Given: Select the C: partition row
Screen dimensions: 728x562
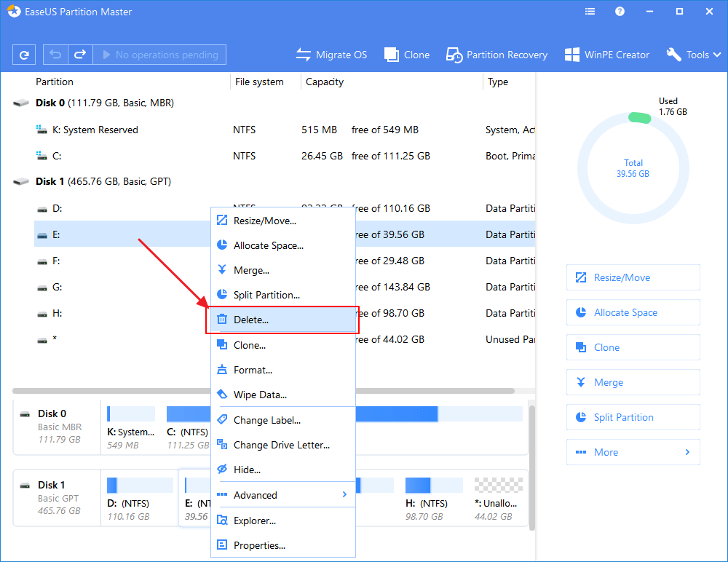Looking at the screenshot, I should point(285,156).
